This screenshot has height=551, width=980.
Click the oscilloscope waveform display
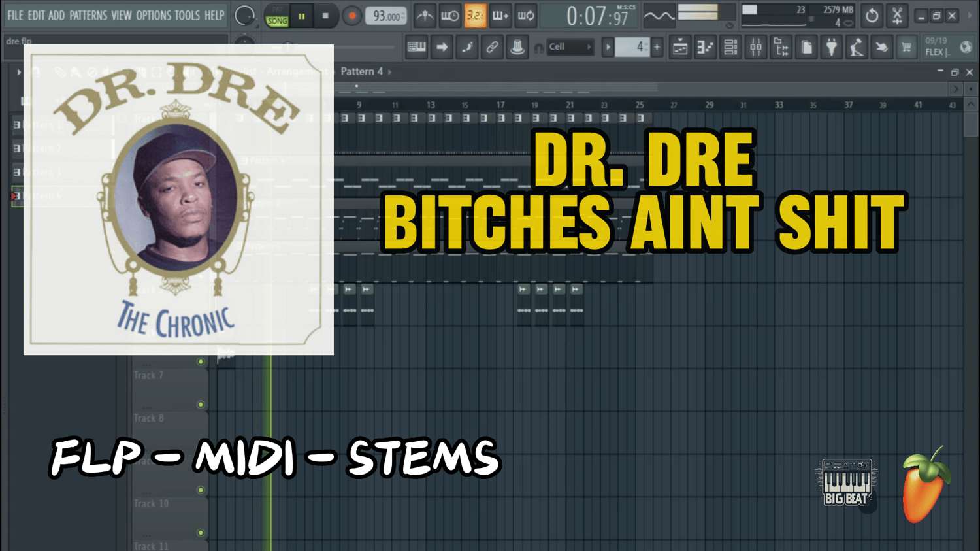[659, 16]
